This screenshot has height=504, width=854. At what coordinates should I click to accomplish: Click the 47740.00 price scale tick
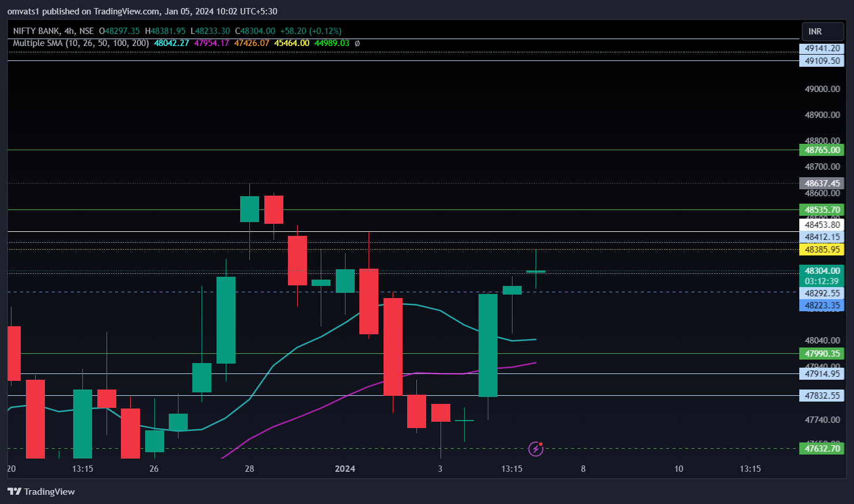(822, 420)
